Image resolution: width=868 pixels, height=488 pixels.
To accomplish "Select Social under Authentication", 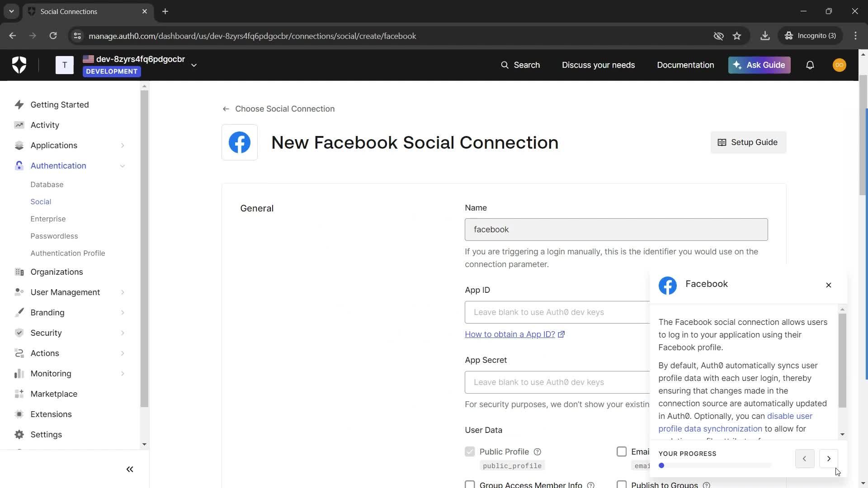I will pyautogui.click(x=41, y=202).
